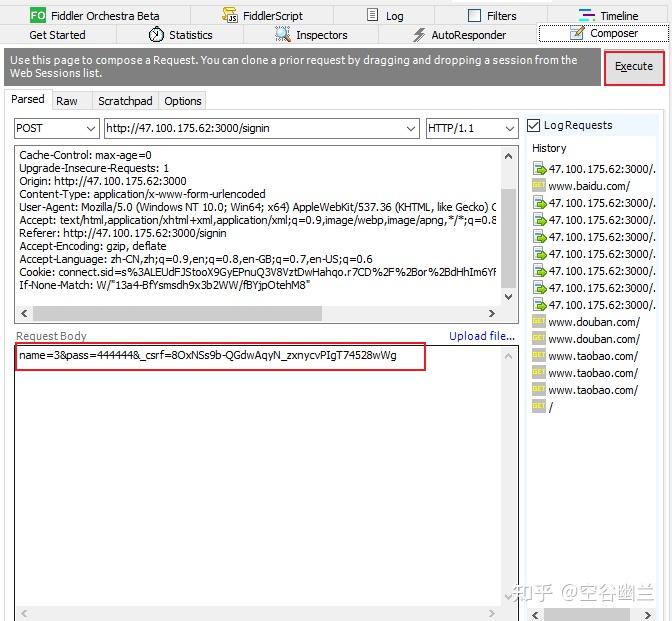Click the Cache-Control: max-age=0 header line
The height and width of the screenshot is (621, 672).
tap(85, 155)
